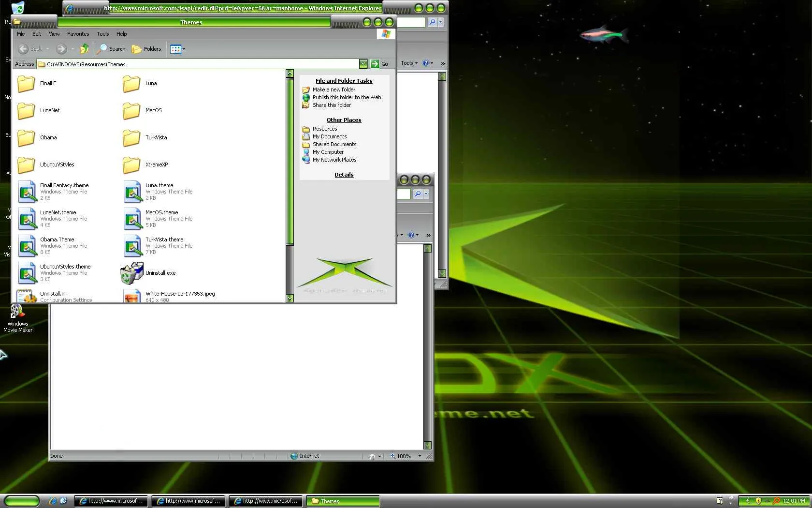Image resolution: width=812 pixels, height=508 pixels.
Task: Open the Help menu
Action: (x=121, y=34)
